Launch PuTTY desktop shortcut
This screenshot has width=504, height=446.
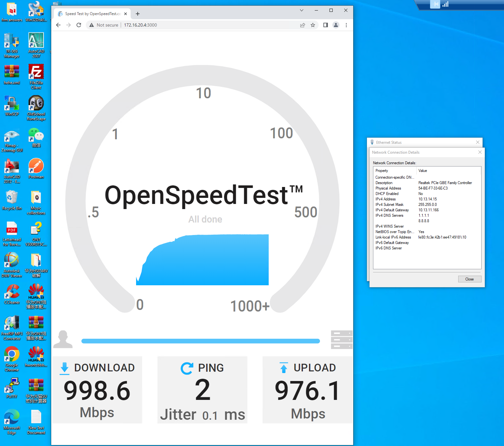tap(12, 388)
